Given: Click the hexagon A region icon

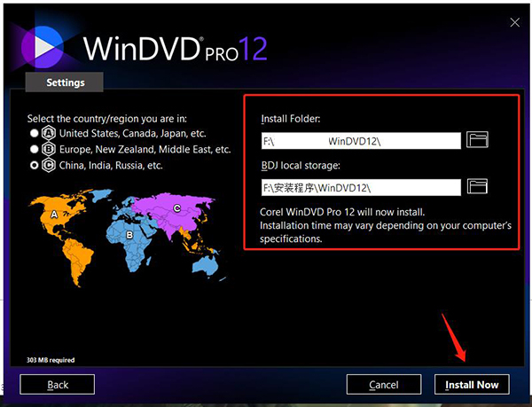Looking at the screenshot, I should tap(48, 135).
